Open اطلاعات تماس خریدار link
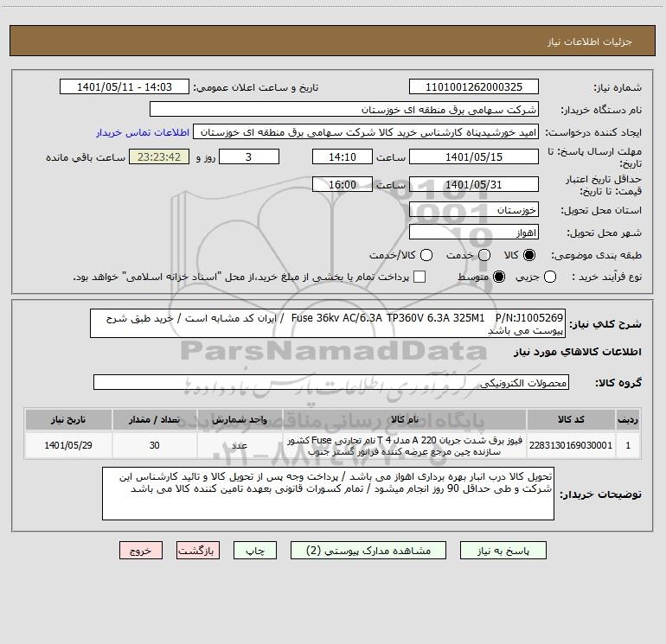 pos(143,132)
